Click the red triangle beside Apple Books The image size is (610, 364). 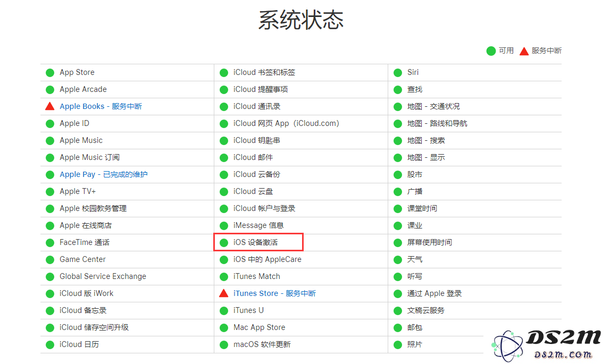click(50, 106)
